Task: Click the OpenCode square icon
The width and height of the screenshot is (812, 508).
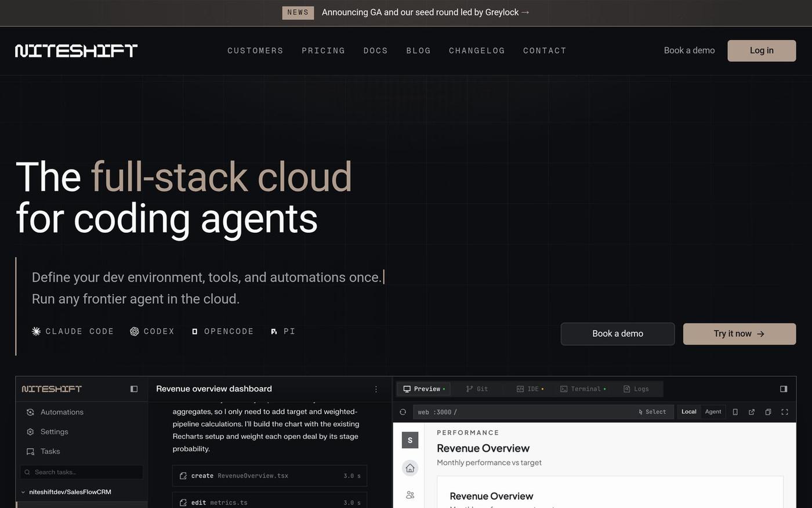Action: pyautogui.click(x=195, y=332)
